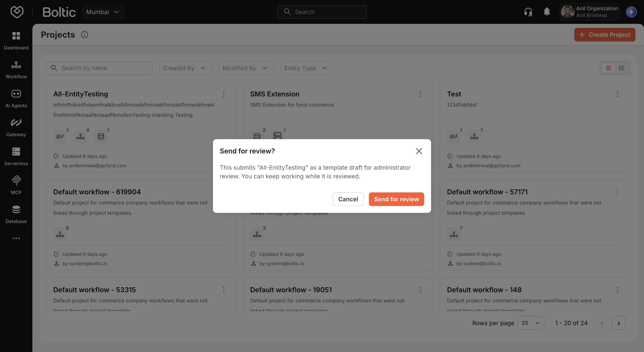Click workflow entity icon in Test card
This screenshot has width=644, height=352.
tap(474, 136)
